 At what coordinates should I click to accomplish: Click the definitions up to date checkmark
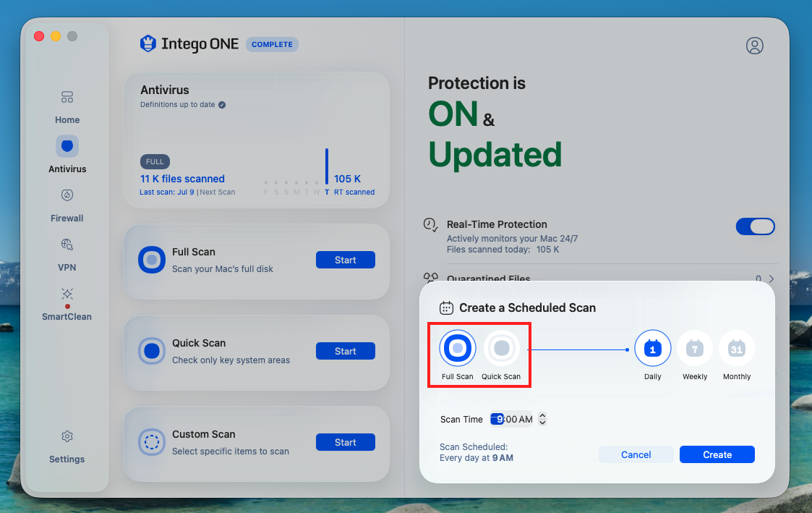coord(222,105)
